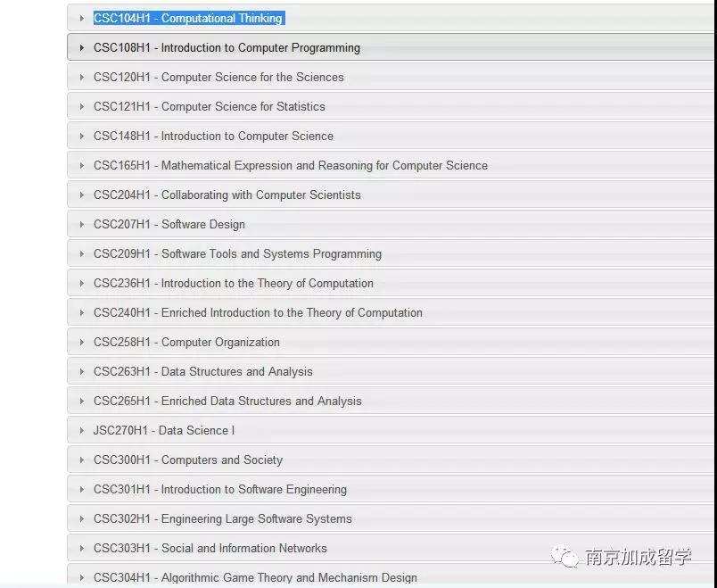Select CSC207H1 - Software Design title

pyautogui.click(x=169, y=224)
